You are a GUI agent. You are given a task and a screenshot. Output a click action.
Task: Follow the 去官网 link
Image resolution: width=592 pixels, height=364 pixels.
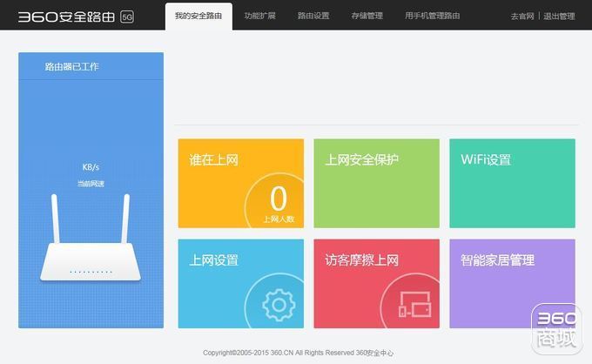(x=522, y=17)
